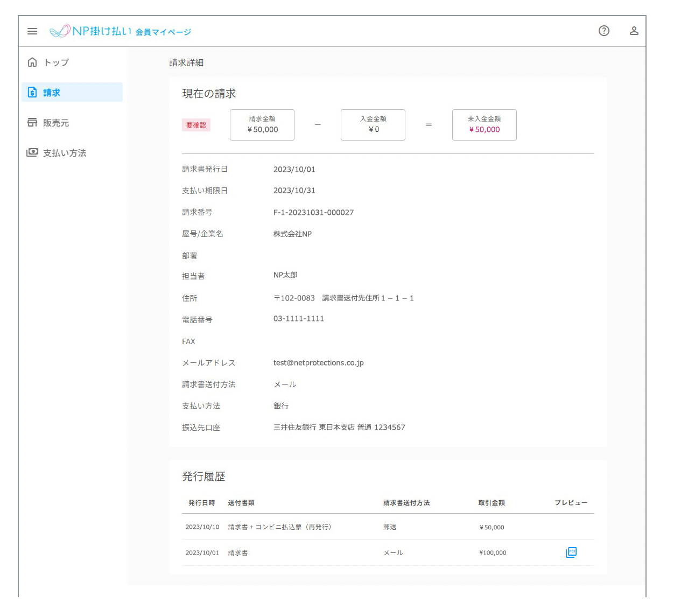
Task: Open the user account icon
Action: tap(634, 31)
